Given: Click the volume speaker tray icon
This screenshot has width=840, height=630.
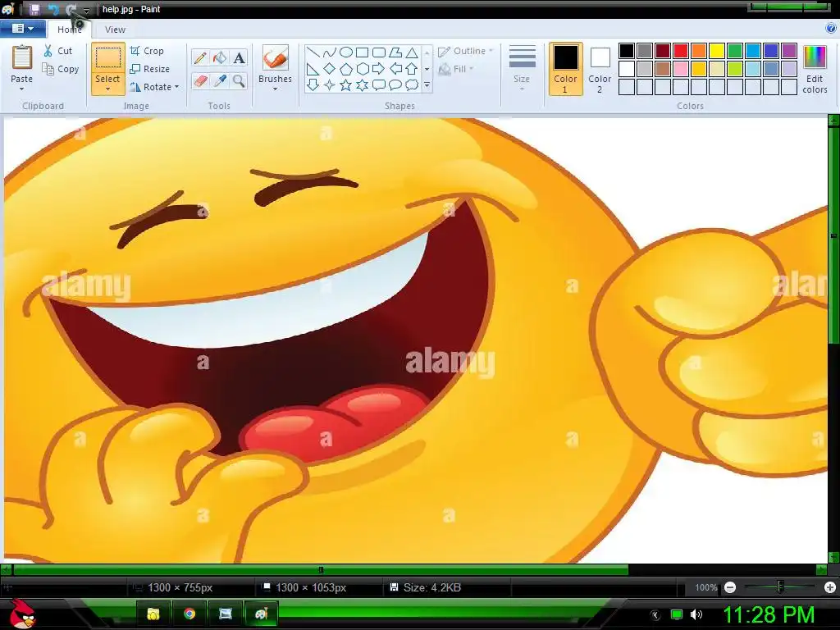Looking at the screenshot, I should pos(696,614).
